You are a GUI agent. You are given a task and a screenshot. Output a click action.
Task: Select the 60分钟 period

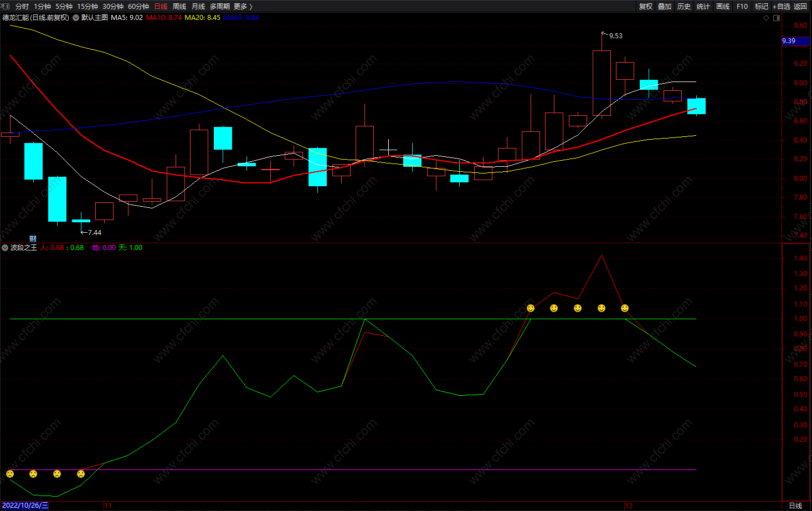[138, 7]
